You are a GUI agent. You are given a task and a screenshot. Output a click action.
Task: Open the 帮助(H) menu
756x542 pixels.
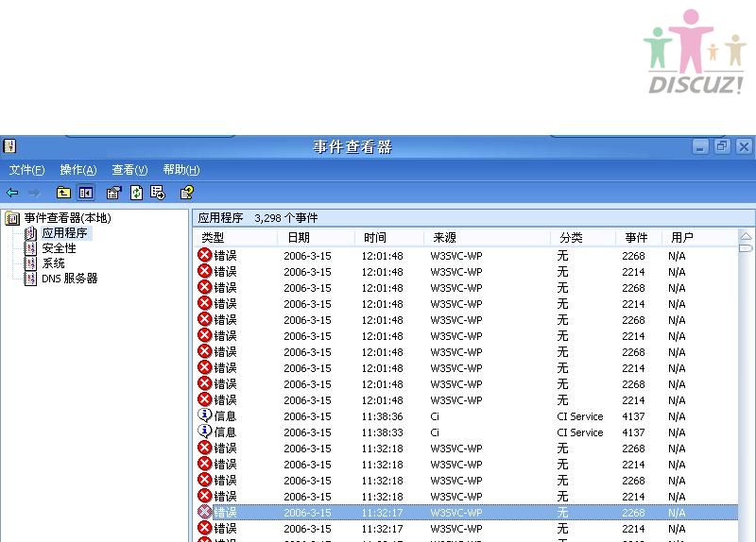tap(181, 170)
